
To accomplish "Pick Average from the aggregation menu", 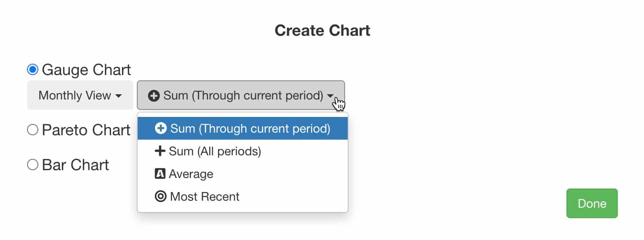I will [x=243, y=174].
